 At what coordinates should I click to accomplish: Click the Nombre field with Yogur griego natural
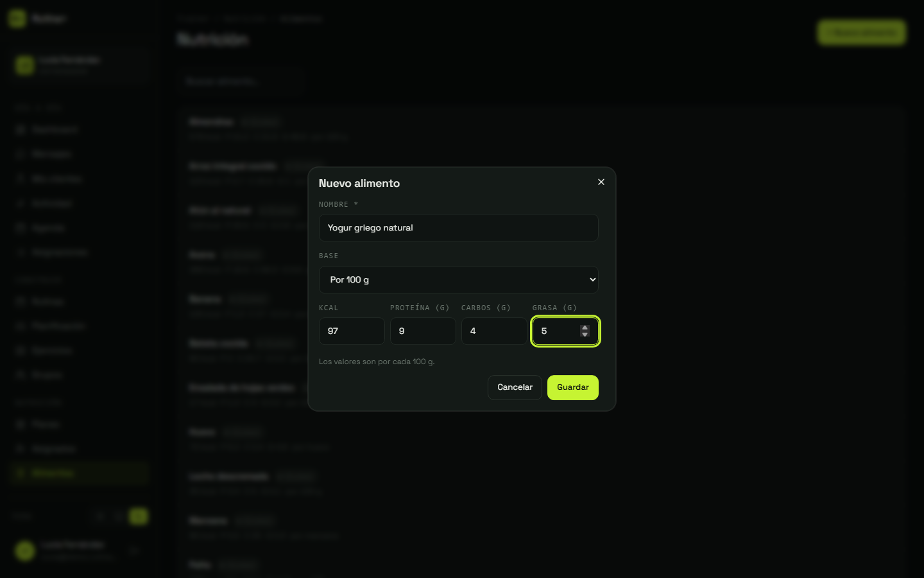click(x=459, y=228)
